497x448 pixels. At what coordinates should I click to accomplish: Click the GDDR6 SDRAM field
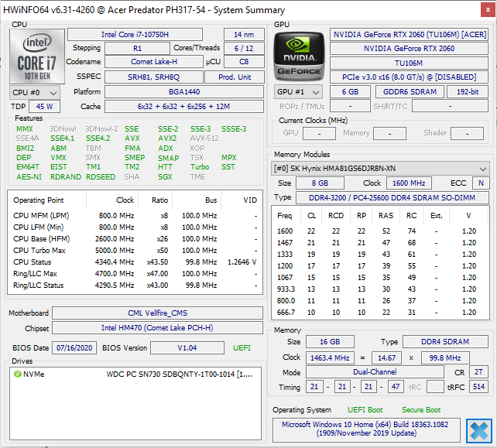(410, 92)
